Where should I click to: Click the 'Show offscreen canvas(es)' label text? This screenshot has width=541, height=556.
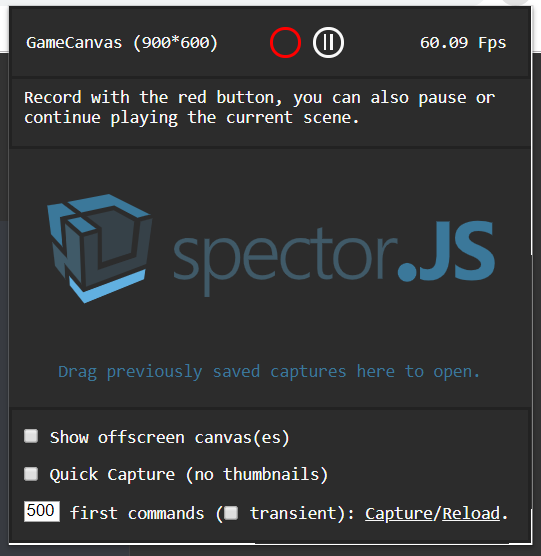tap(169, 438)
